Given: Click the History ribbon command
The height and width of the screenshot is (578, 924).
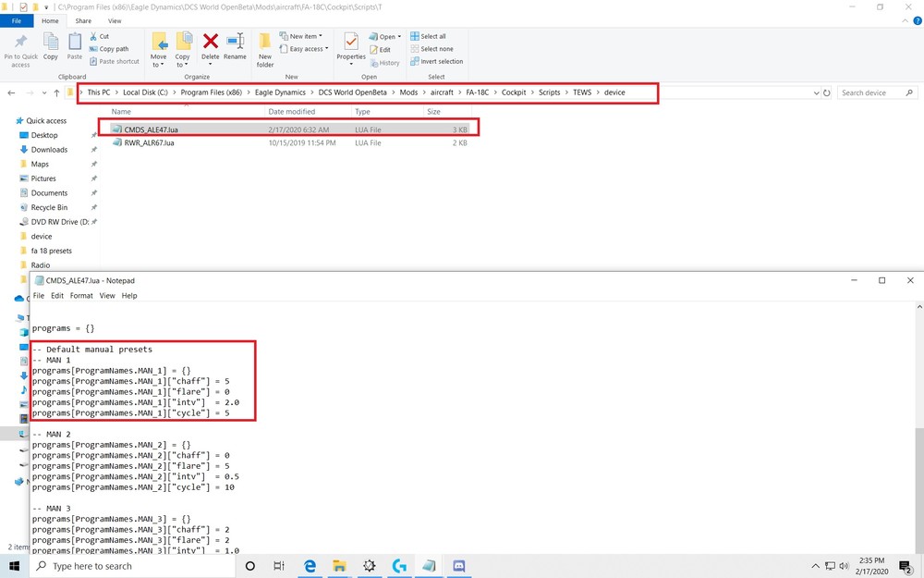Looking at the screenshot, I should [384, 63].
